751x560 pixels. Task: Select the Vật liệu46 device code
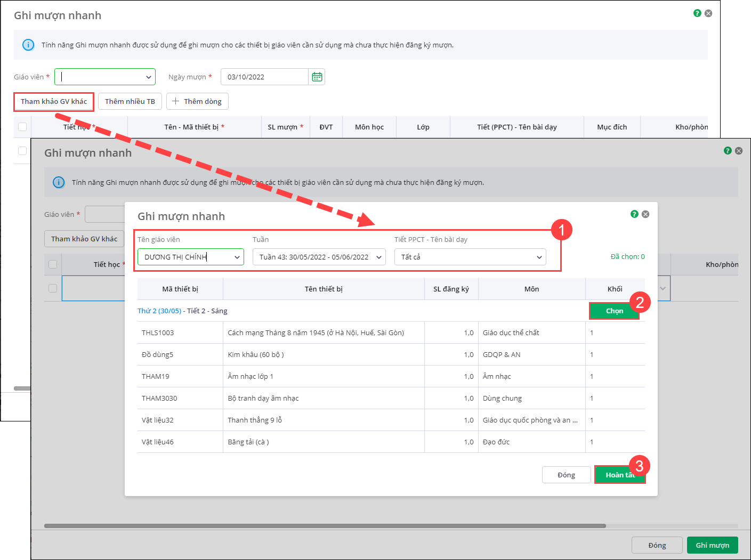point(158,442)
